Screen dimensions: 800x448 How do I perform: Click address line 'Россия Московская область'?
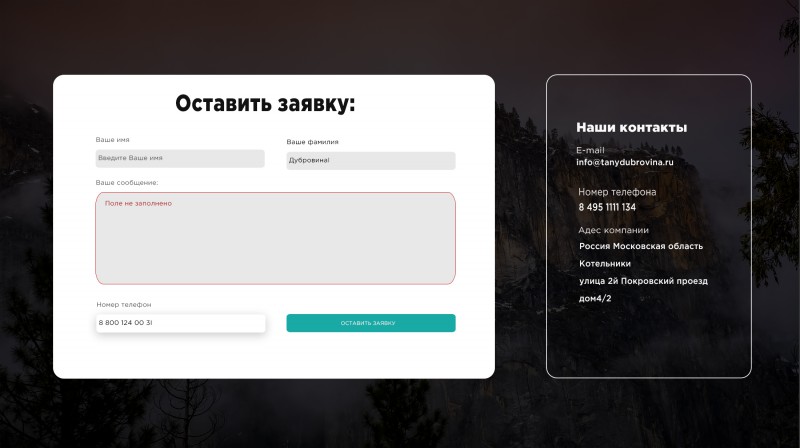click(641, 246)
